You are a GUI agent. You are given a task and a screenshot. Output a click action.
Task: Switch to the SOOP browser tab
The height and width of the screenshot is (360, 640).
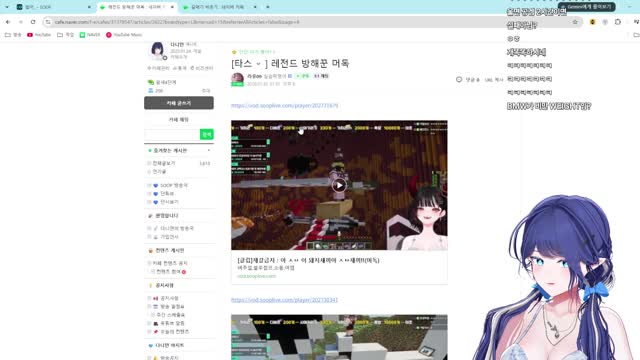coord(54,7)
